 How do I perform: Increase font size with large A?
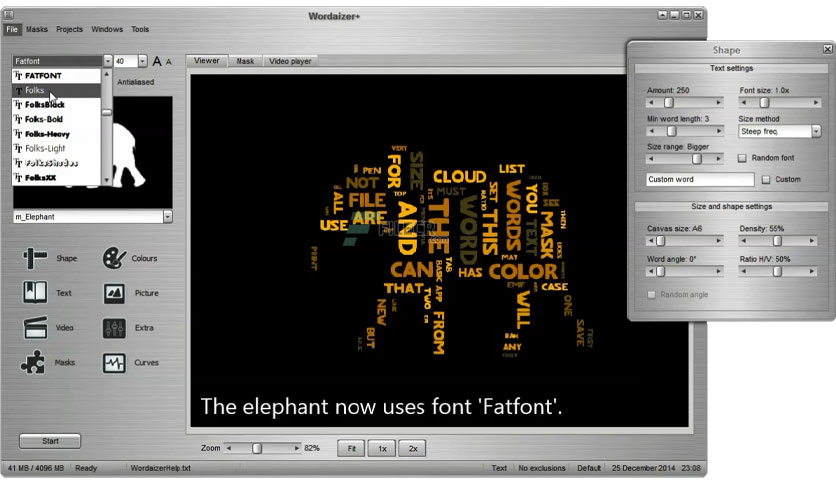click(157, 61)
